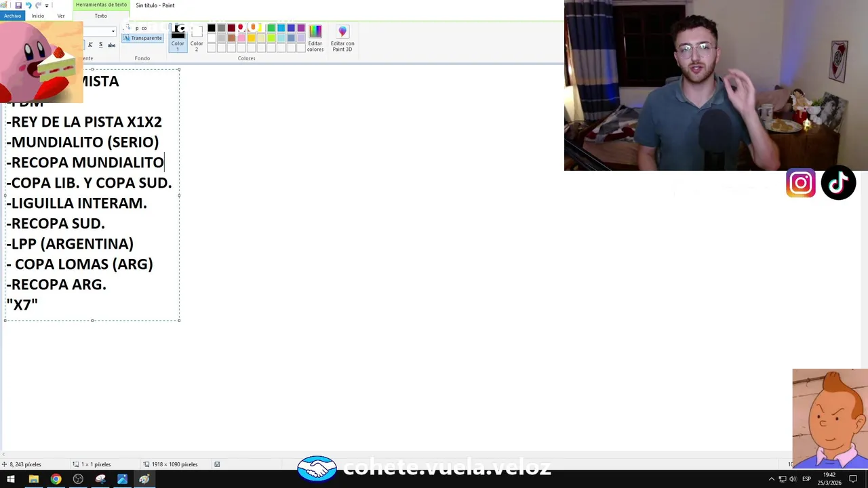Click the '- COPA LOMAS (ARG)' text line
The width and height of the screenshot is (868, 488).
79,264
